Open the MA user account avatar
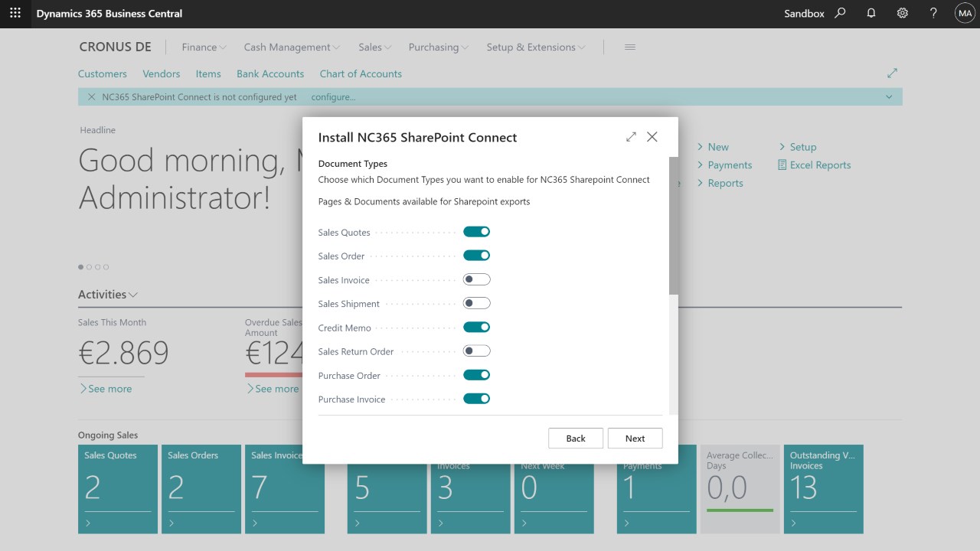Screen dimensions: 980x551 tap(965, 14)
